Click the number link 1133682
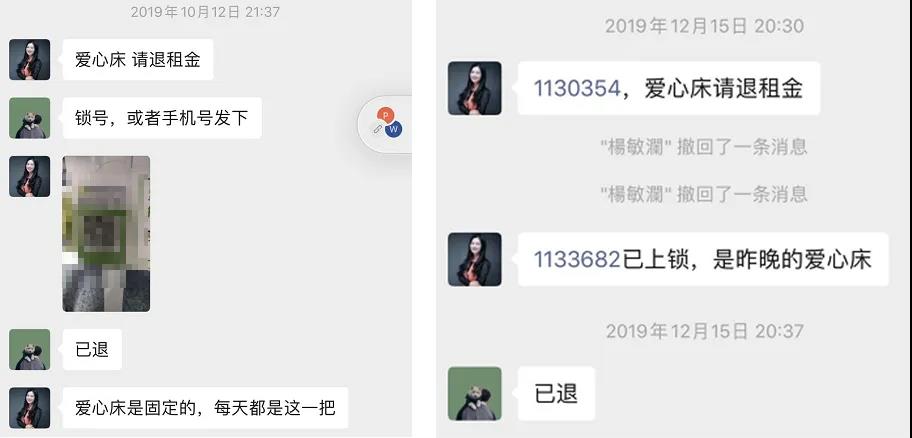Image resolution: width=912 pixels, height=438 pixels. click(x=577, y=259)
